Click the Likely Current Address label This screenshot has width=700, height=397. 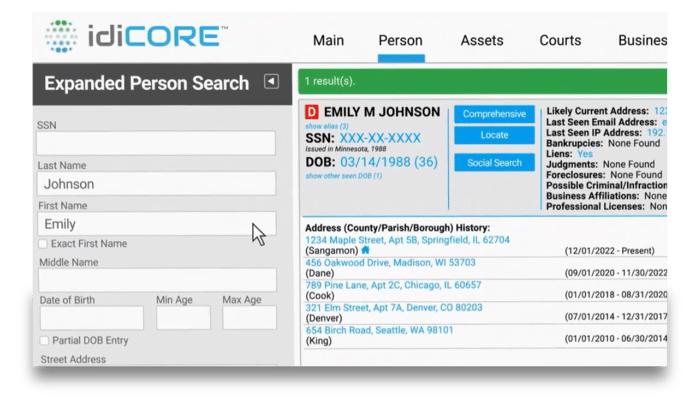point(598,111)
